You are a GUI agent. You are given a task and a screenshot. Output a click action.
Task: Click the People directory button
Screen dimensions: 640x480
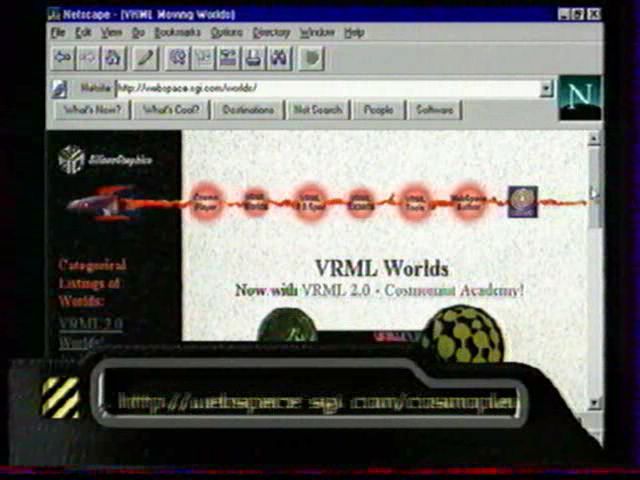click(x=379, y=110)
